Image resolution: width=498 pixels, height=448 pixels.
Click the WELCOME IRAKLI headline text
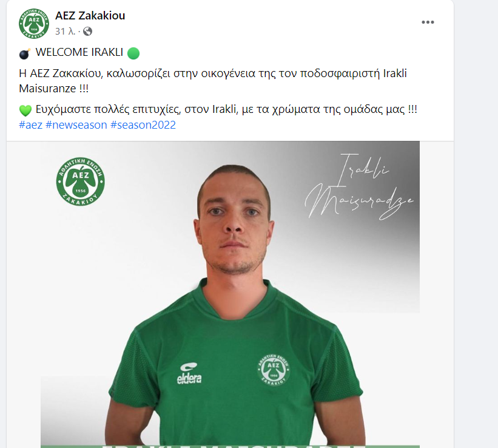coord(79,52)
